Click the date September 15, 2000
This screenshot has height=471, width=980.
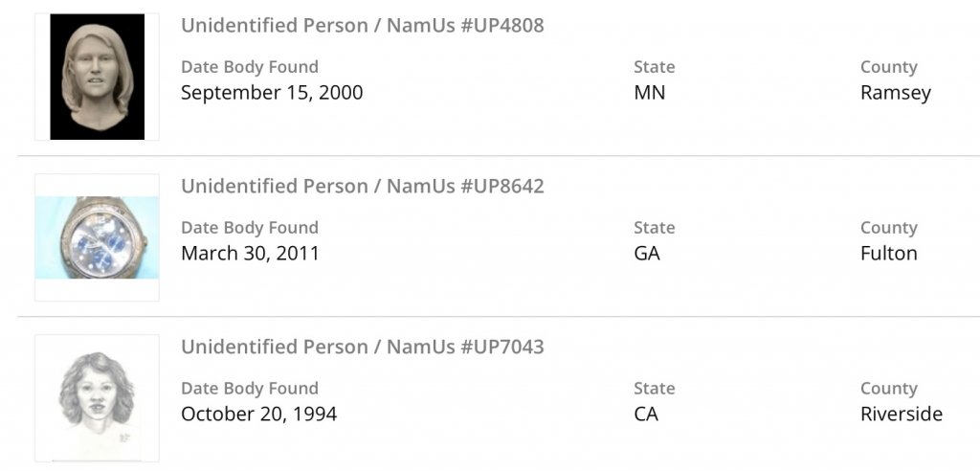[272, 93]
